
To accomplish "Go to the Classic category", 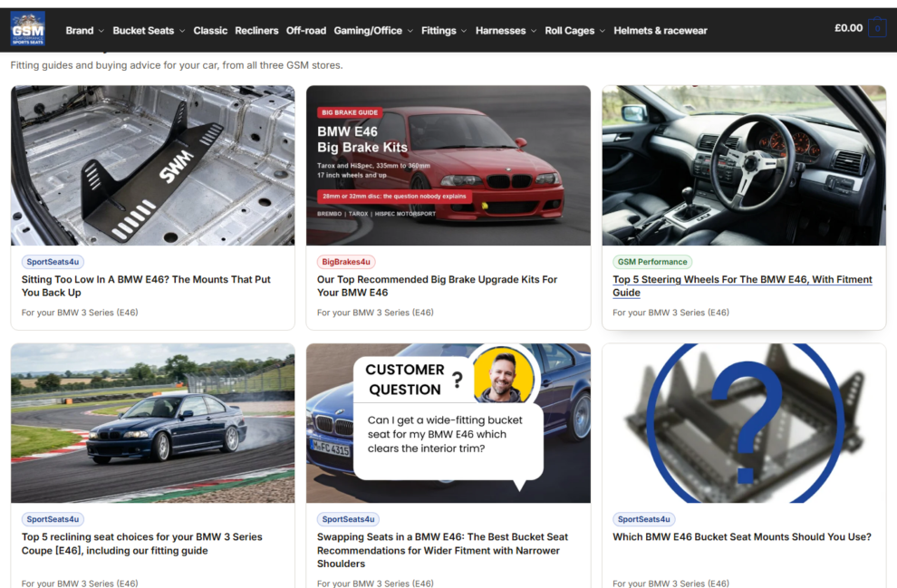I will point(210,31).
